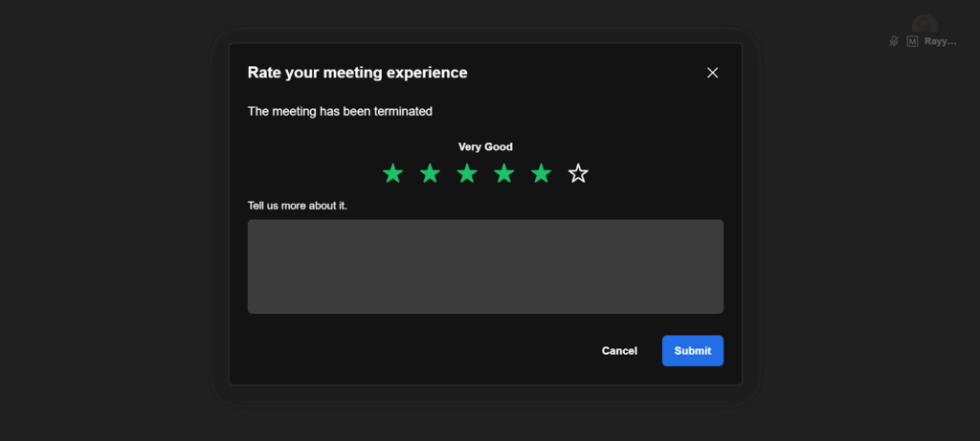Select the first star rating

(392, 173)
